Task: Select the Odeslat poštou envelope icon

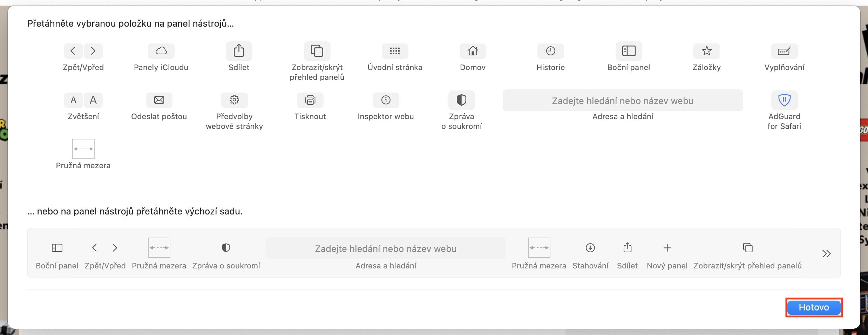Action: [159, 100]
